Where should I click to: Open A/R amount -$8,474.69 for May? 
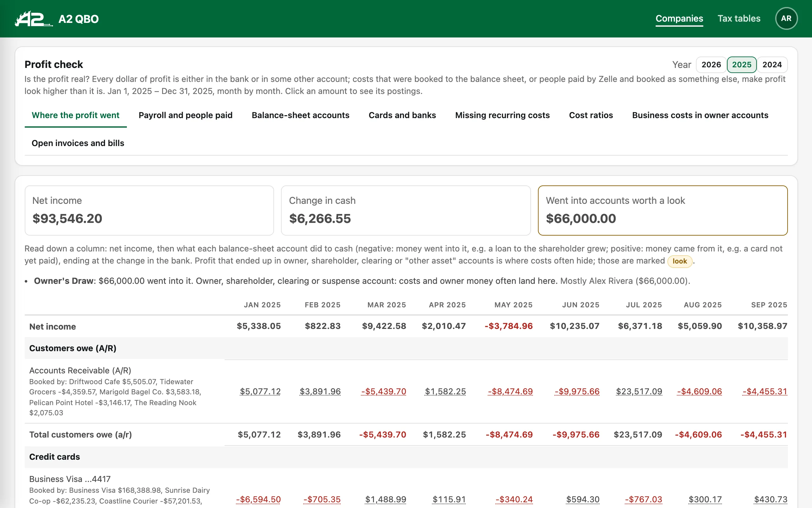[510, 391]
